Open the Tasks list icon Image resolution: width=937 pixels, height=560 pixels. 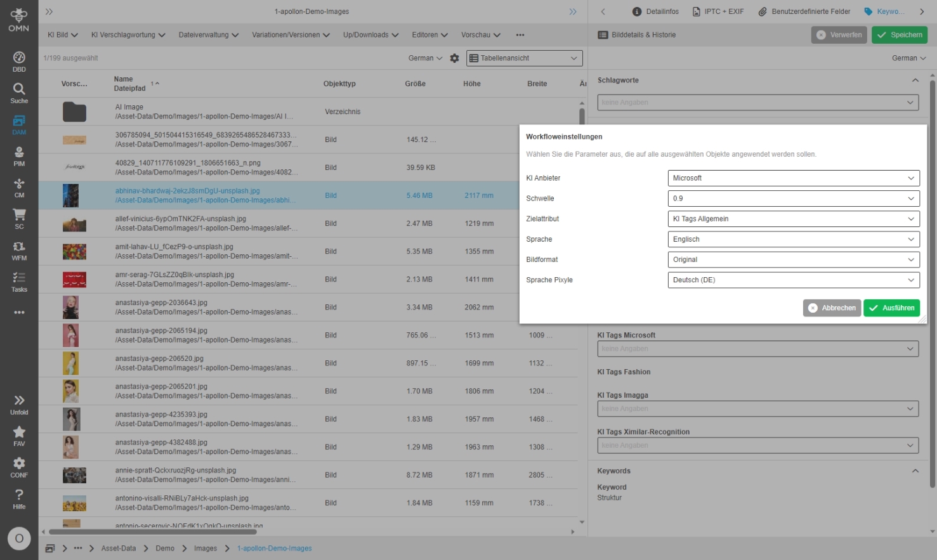19,278
